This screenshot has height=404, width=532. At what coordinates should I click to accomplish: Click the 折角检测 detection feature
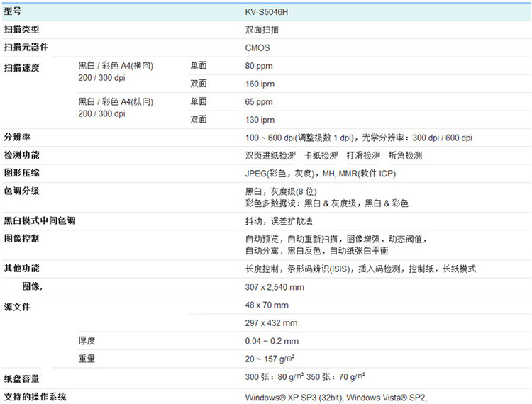[x=406, y=155]
